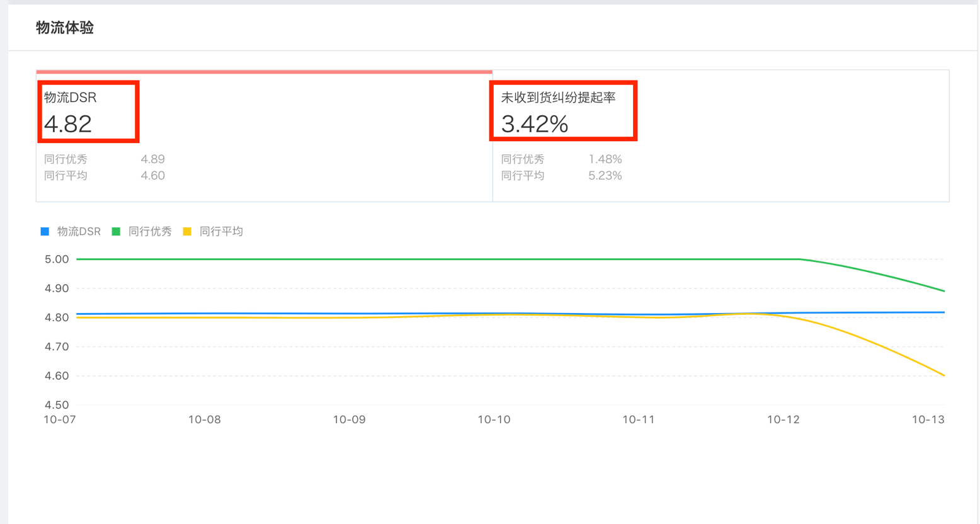Click the 5.00 y-axis label
This screenshot has width=980, height=524.
[x=57, y=259]
